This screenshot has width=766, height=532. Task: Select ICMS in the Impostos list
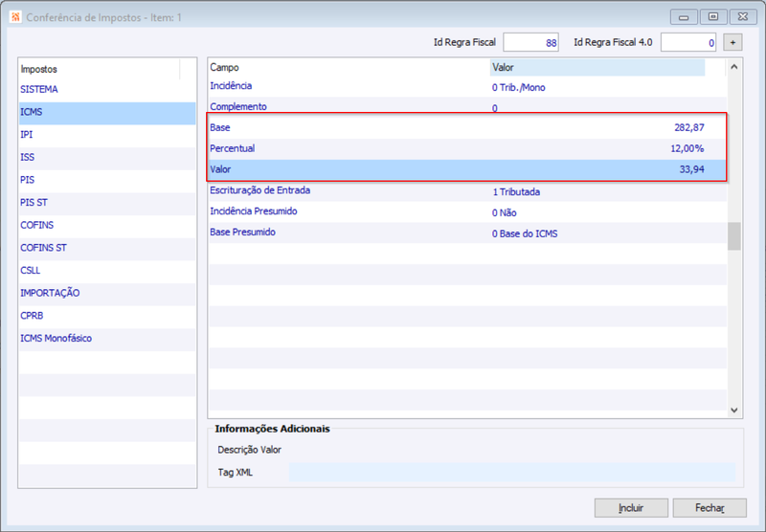tap(107, 112)
